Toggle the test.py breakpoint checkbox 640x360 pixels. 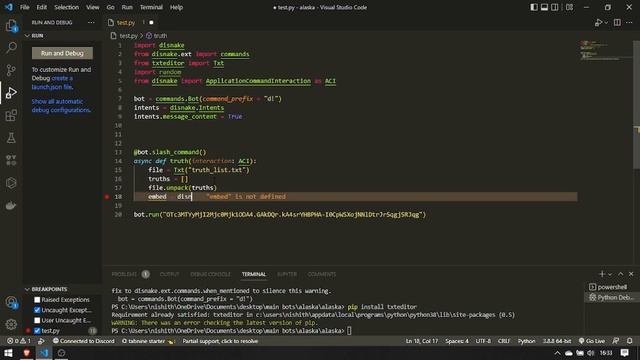coord(37,331)
